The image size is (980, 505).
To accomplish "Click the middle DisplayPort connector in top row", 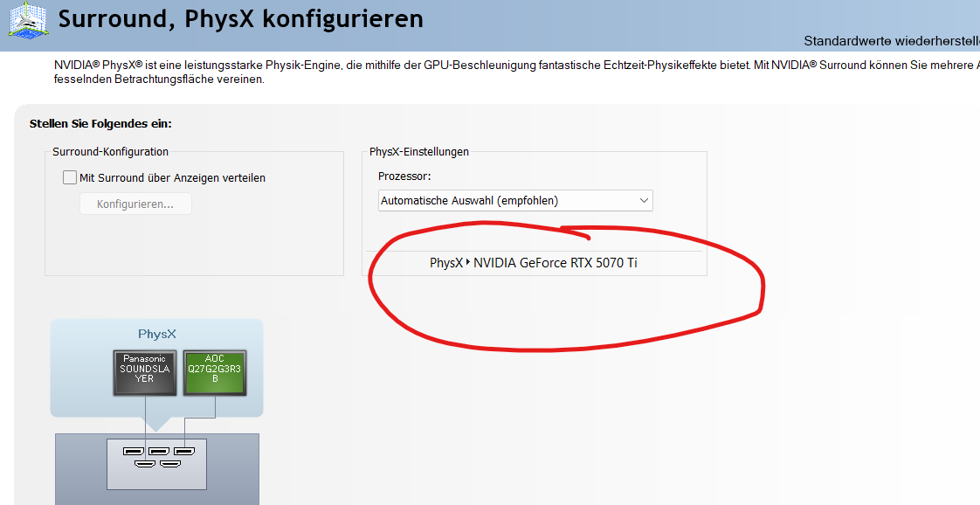I will point(159,451).
